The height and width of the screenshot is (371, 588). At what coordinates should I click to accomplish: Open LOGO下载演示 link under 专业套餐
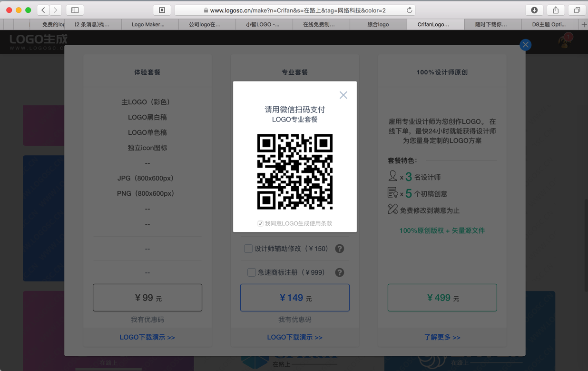click(295, 337)
